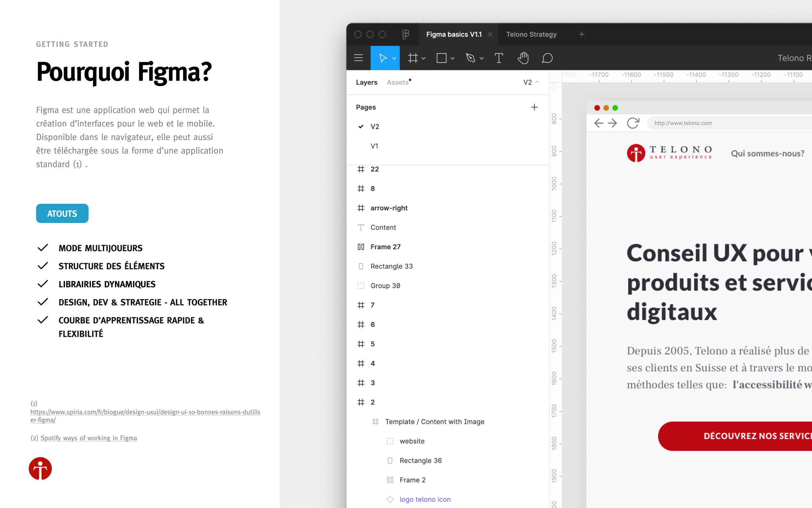Click the red Telono icon at slide bottom
The image size is (812, 508).
pyautogui.click(x=40, y=468)
